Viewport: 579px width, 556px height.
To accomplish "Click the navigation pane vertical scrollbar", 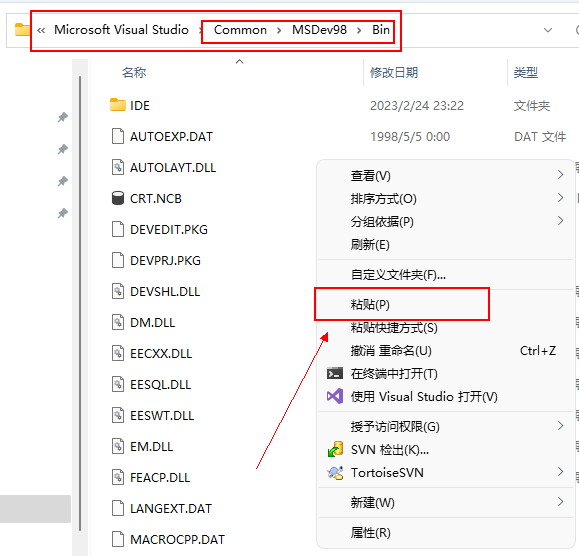I will click(x=80, y=303).
